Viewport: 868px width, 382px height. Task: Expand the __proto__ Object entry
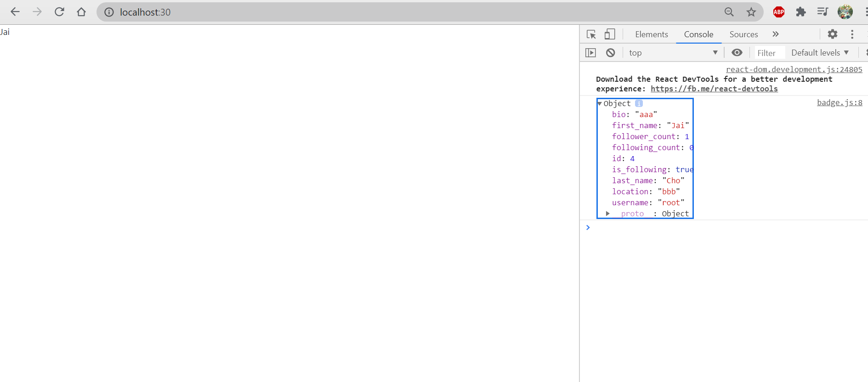click(x=608, y=213)
